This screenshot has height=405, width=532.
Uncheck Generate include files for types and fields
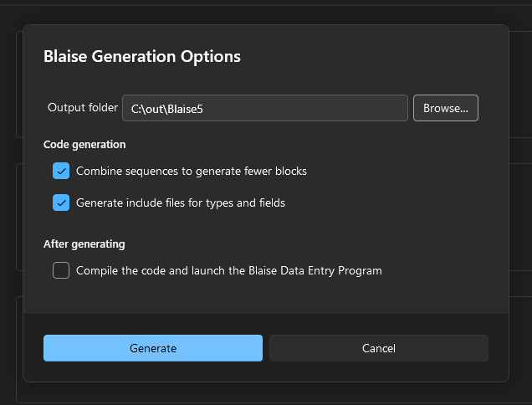point(61,202)
